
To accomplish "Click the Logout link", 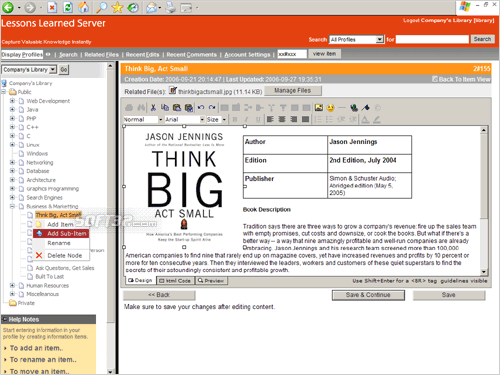I will tap(411, 21).
